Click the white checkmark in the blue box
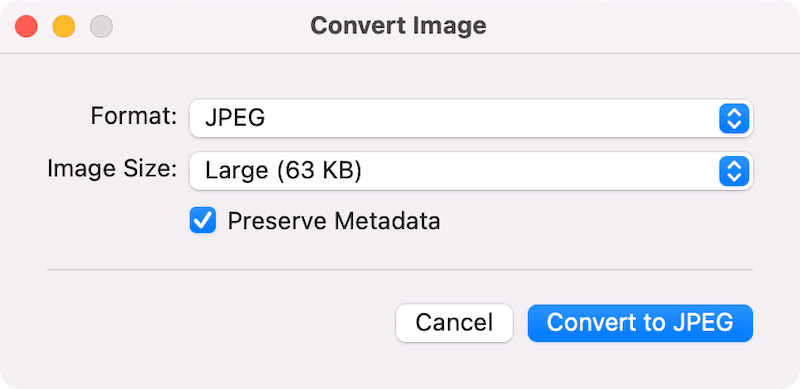 pos(203,221)
